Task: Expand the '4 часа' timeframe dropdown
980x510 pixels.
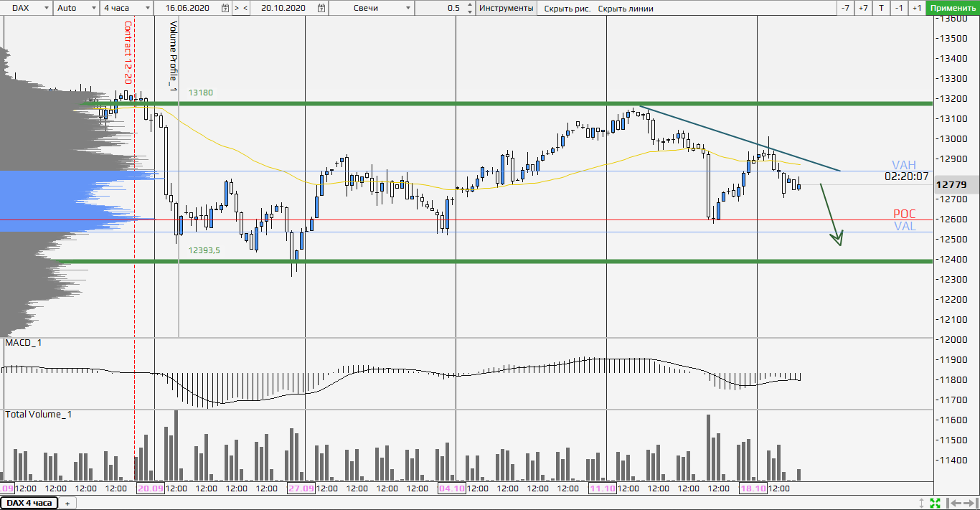Action: (x=126, y=8)
